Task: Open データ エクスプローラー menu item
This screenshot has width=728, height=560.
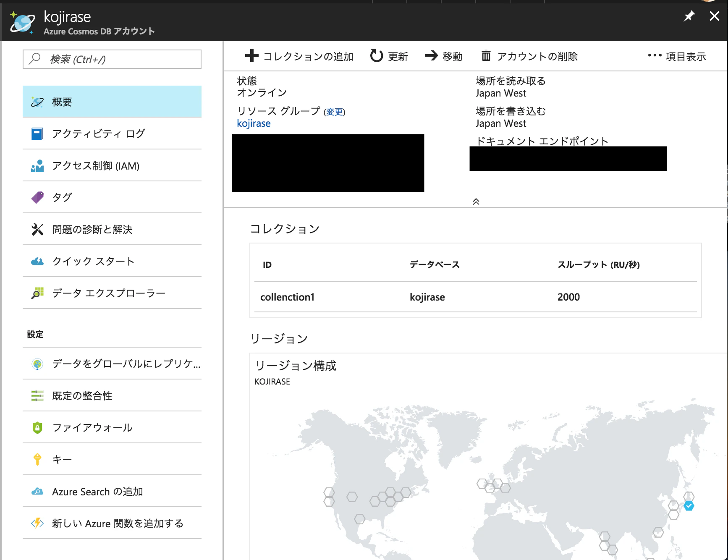Action: tap(112, 293)
